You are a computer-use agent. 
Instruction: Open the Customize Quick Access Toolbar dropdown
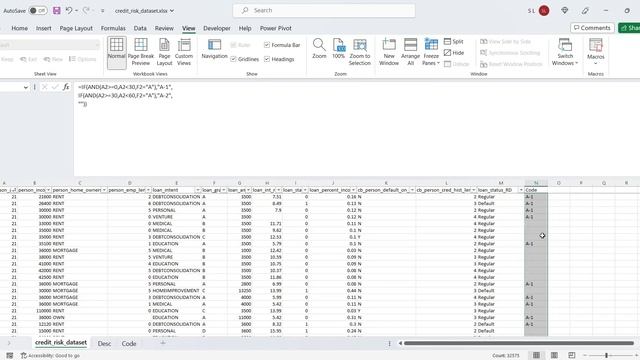click(x=102, y=11)
